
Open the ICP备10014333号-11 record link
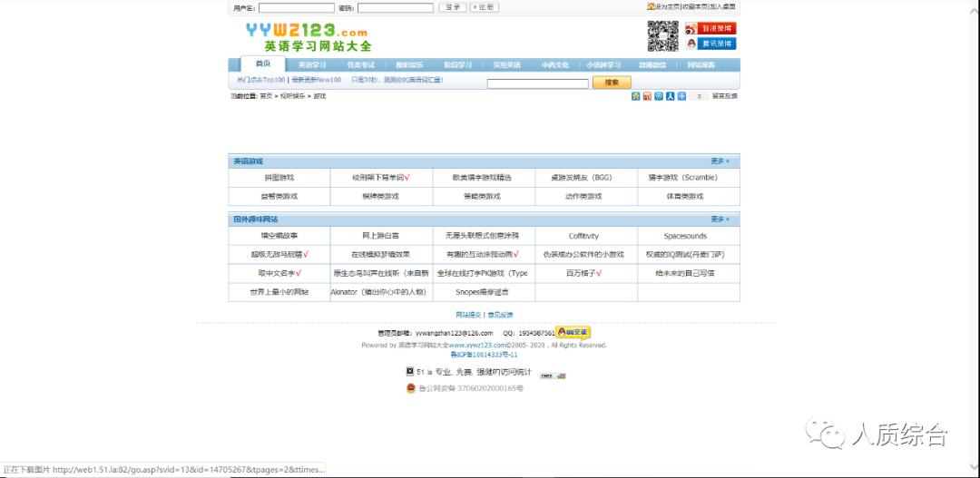point(485,355)
